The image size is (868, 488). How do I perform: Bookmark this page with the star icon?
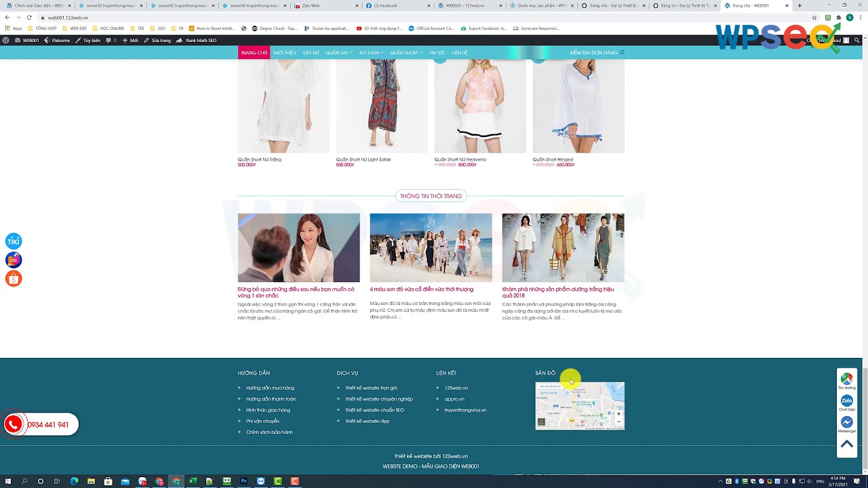tap(814, 18)
